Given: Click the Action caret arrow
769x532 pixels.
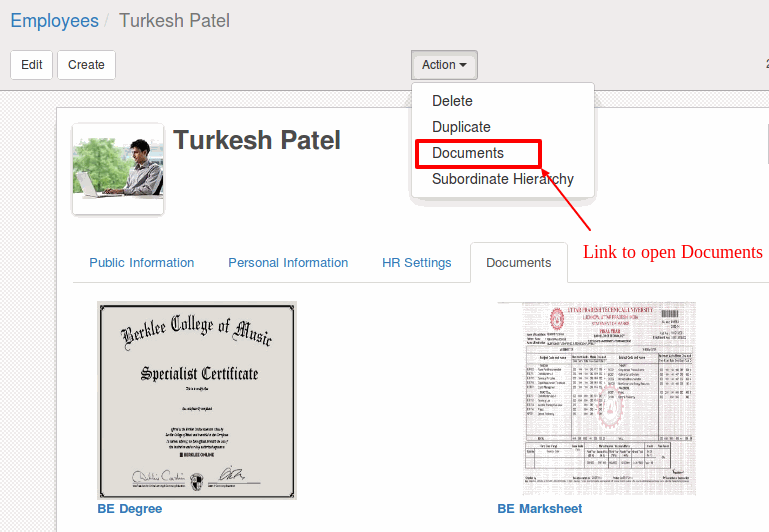Looking at the screenshot, I should coord(463,65).
